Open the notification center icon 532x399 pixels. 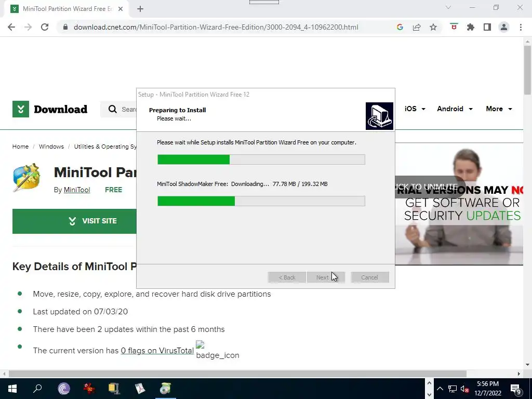[x=516, y=389]
